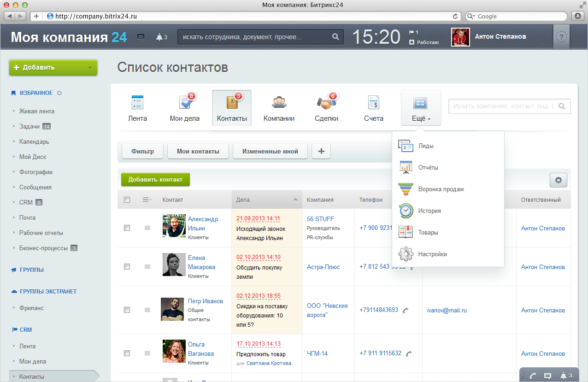Open Задачи in sidebar

pos(29,126)
